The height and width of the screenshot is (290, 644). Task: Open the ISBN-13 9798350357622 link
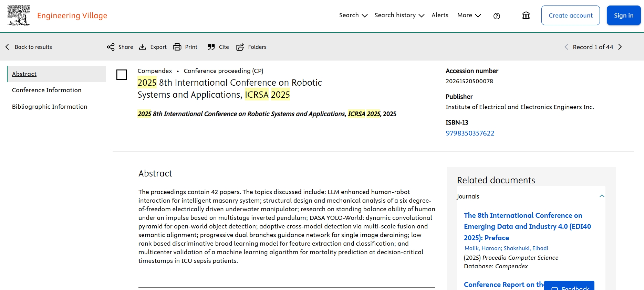click(x=470, y=133)
